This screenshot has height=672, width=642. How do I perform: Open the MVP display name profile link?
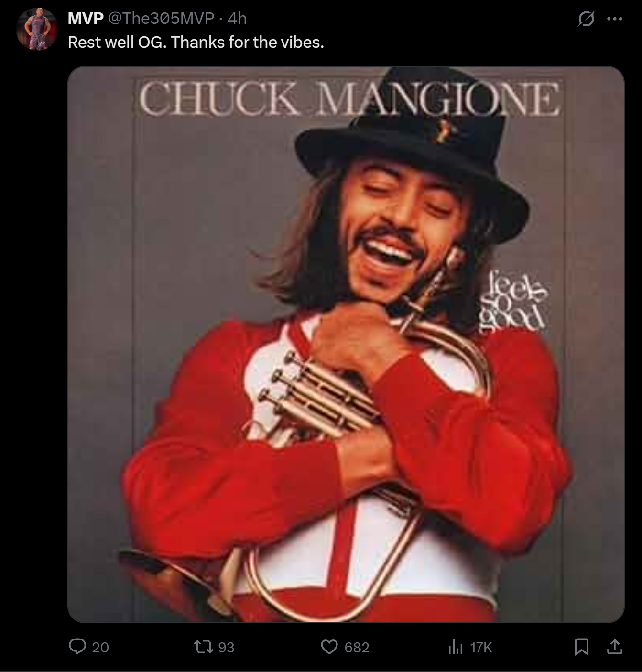click(86, 18)
